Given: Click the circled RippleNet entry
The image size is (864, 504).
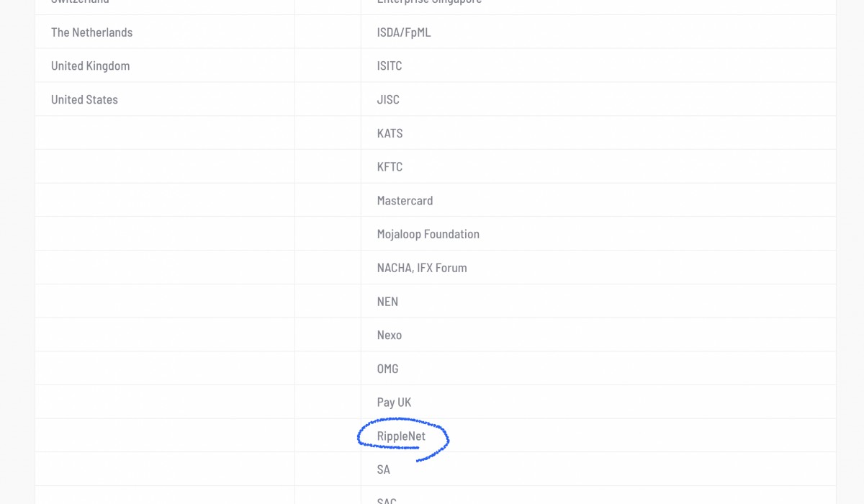Looking at the screenshot, I should tap(401, 436).
